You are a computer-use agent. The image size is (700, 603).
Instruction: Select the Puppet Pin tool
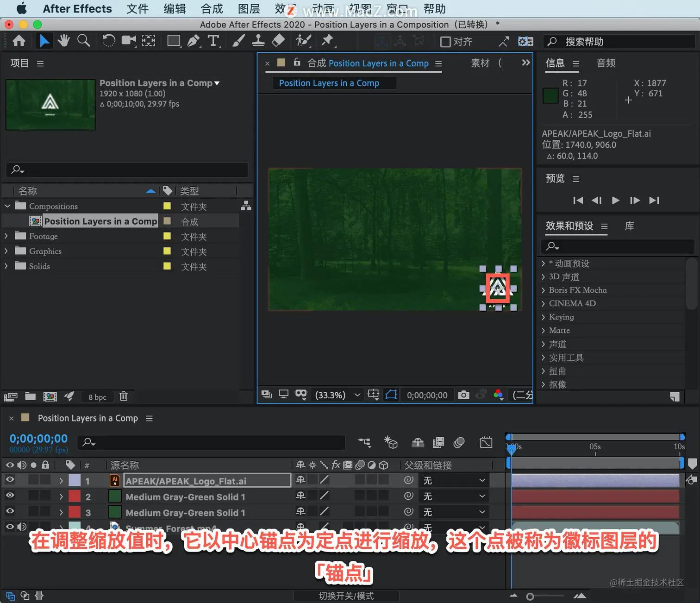(x=327, y=41)
